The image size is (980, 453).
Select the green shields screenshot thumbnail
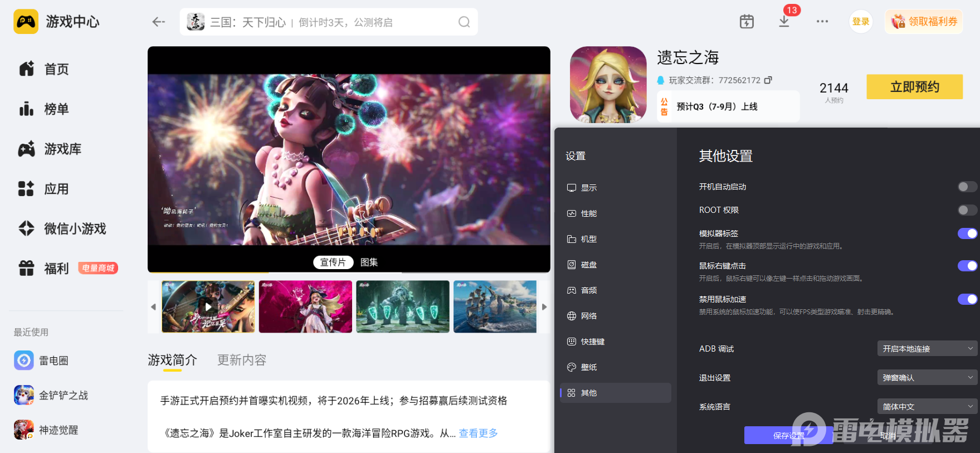pyautogui.click(x=403, y=306)
